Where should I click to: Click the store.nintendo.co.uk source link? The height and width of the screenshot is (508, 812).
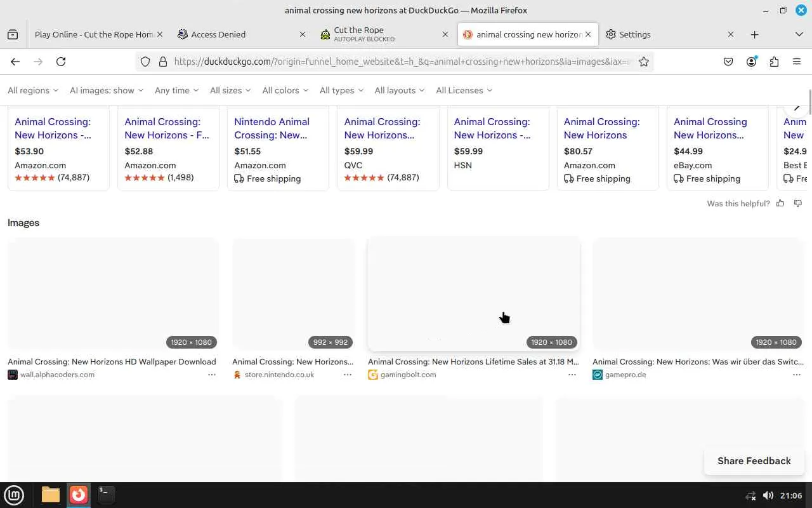(x=279, y=375)
